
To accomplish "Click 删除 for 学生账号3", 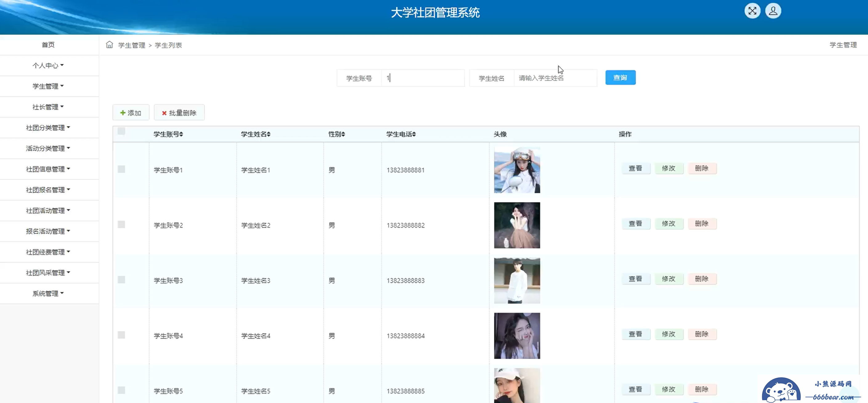I will click(702, 279).
